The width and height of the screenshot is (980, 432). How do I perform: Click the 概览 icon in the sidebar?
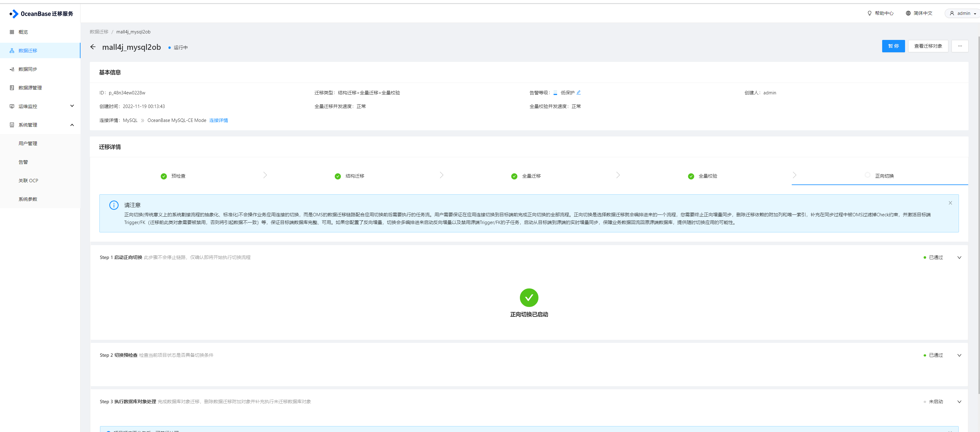[x=12, y=32]
